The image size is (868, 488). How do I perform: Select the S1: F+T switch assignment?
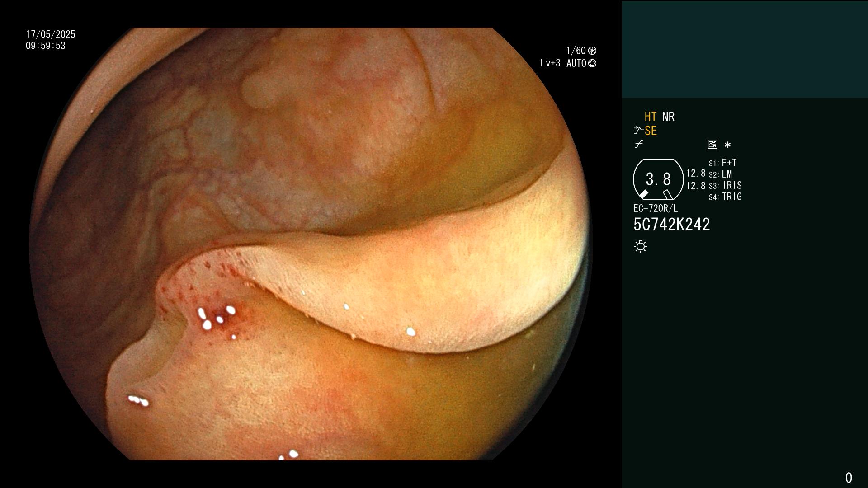723,163
